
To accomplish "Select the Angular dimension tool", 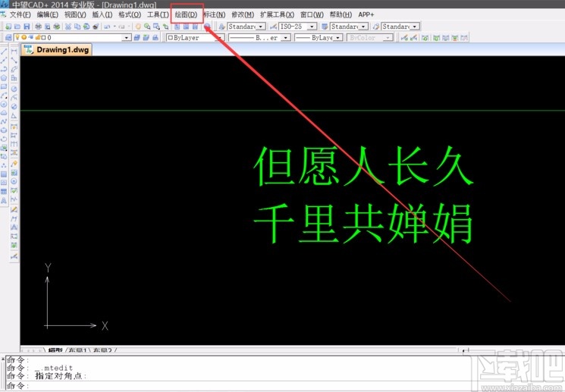I will 14,116.
